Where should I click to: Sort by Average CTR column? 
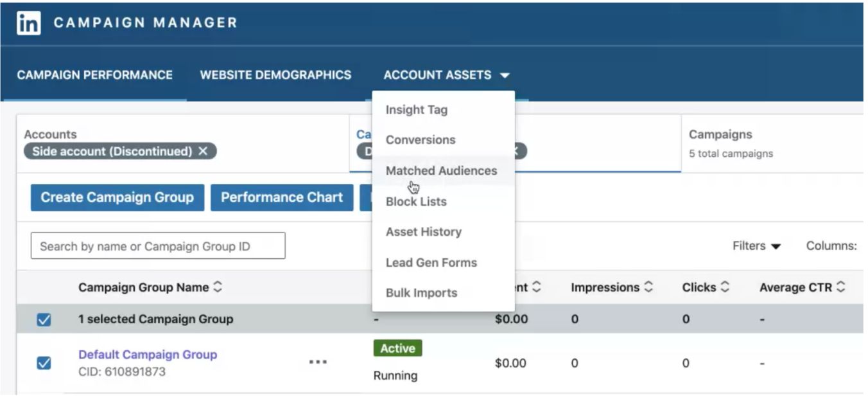[840, 288]
